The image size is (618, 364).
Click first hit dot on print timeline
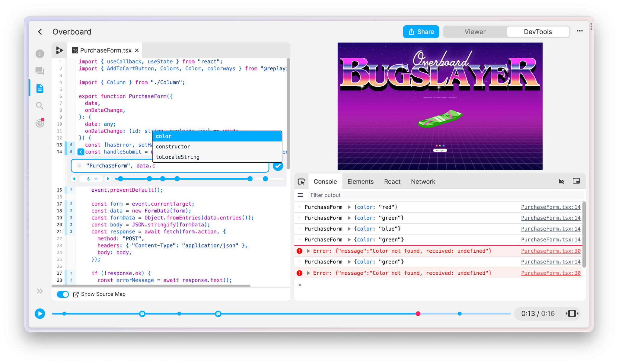(x=121, y=179)
